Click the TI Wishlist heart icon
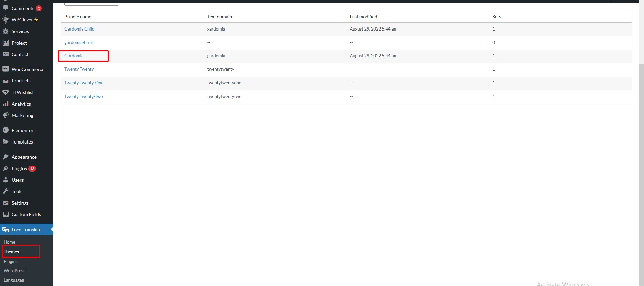644x286 pixels. tap(6, 92)
